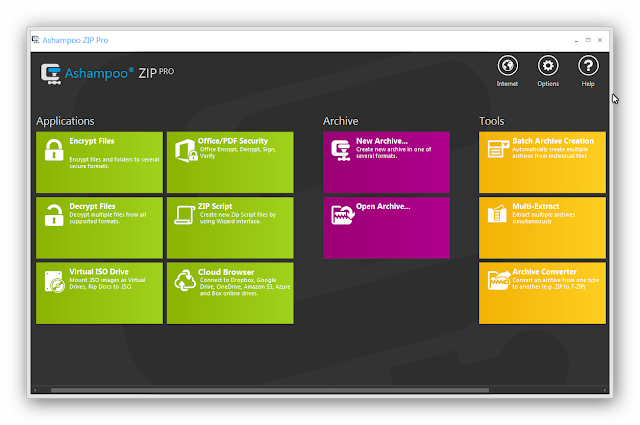Click the Virtual ISO Drive disc icon

[x=55, y=282]
